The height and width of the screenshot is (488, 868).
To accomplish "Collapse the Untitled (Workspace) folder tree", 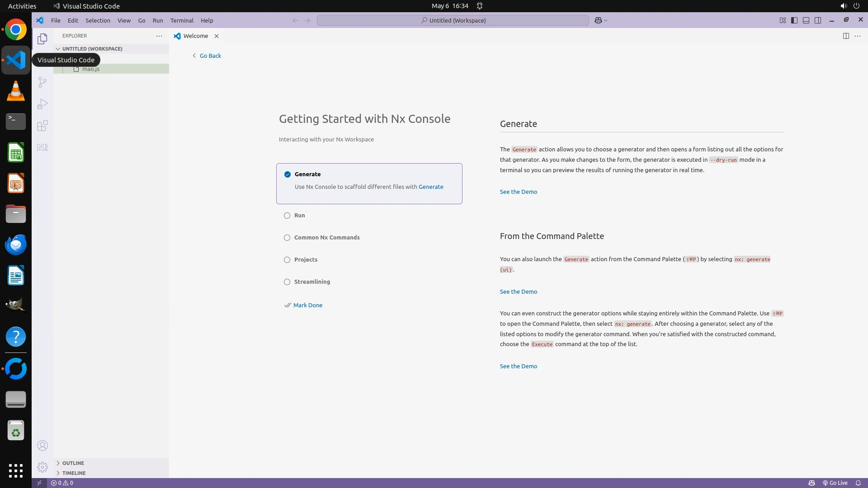I will pos(92,49).
